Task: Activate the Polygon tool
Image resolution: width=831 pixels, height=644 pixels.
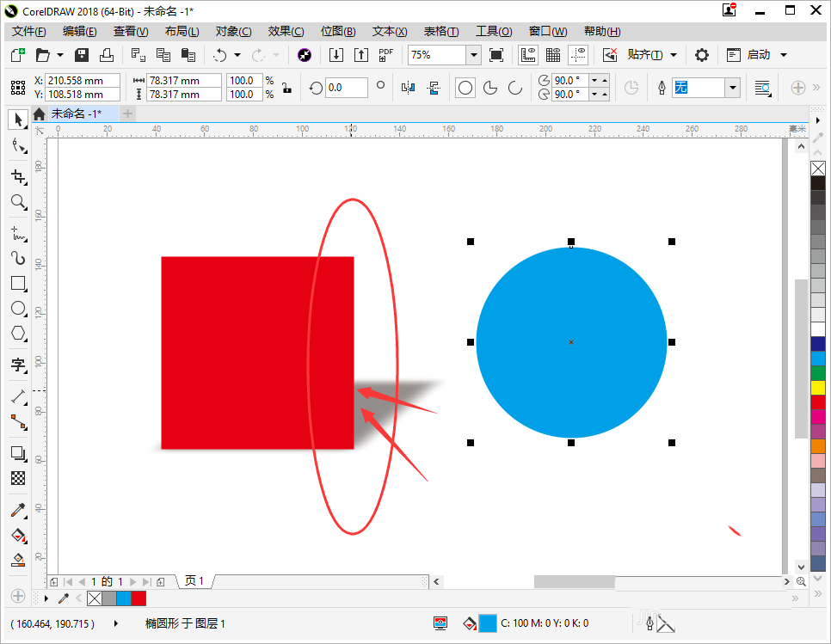Action: (x=18, y=334)
